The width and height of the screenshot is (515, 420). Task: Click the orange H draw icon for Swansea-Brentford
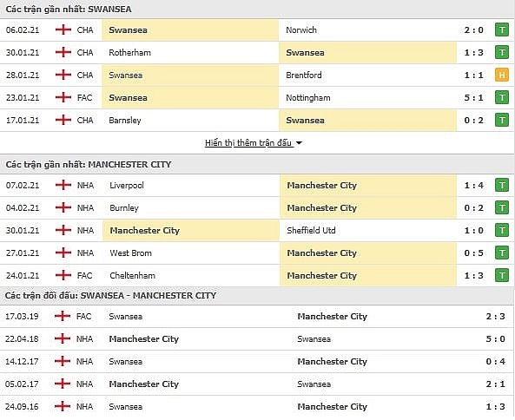tap(501, 75)
